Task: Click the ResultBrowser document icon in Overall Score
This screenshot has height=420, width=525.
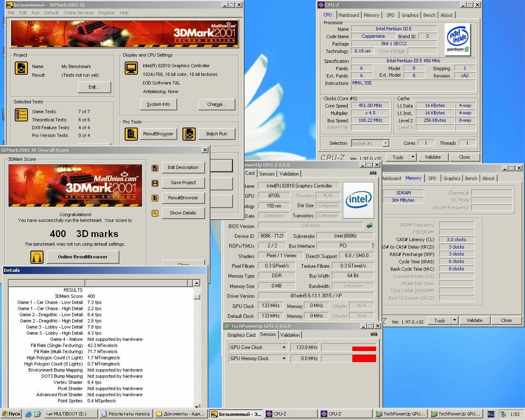Action: pos(155,198)
